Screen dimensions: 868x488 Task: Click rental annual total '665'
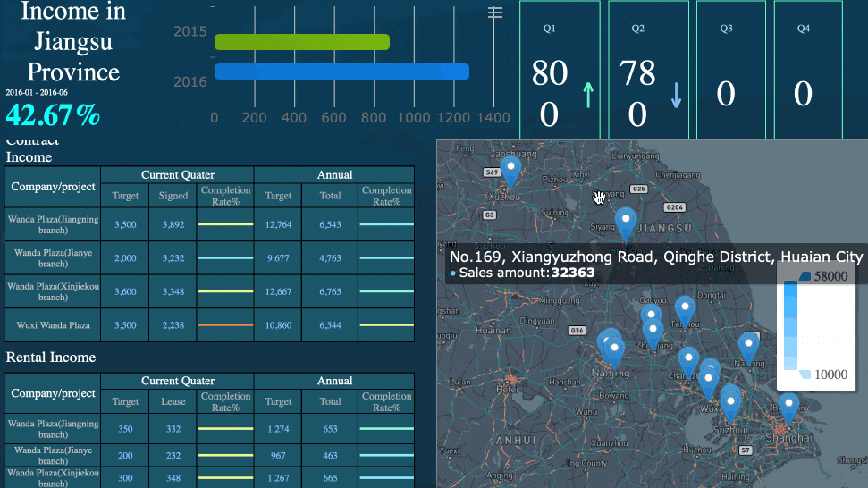(x=330, y=478)
